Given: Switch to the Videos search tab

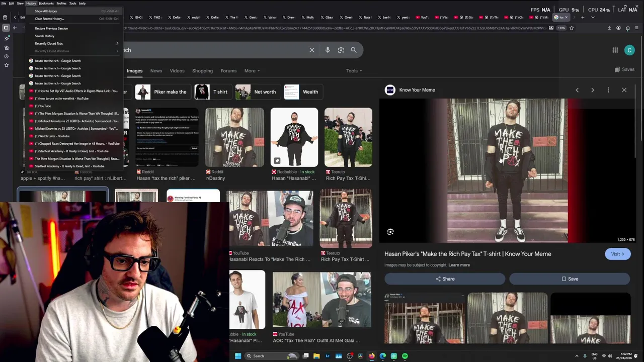Looking at the screenshot, I should [177, 71].
